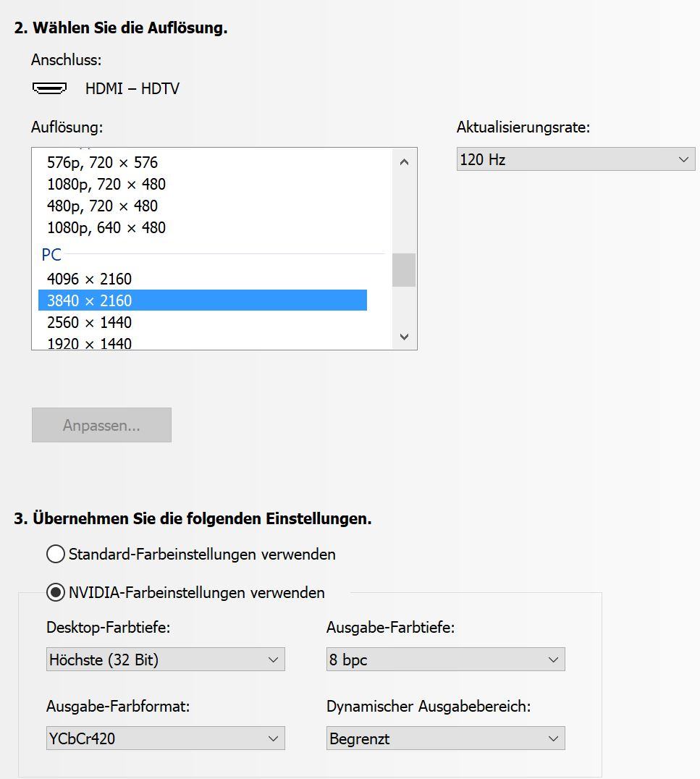Viewport: 700px width, 779px height.
Task: Select the 1080p, 640 × 480 resolution
Action: 203,227
